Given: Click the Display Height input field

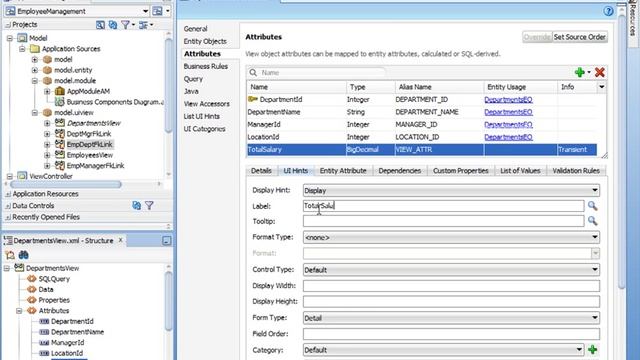Looking at the screenshot, I should pyautogui.click(x=451, y=302).
